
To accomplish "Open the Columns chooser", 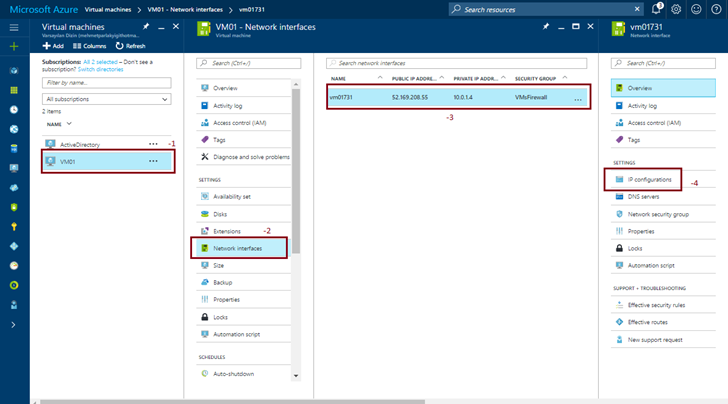I will pos(90,46).
